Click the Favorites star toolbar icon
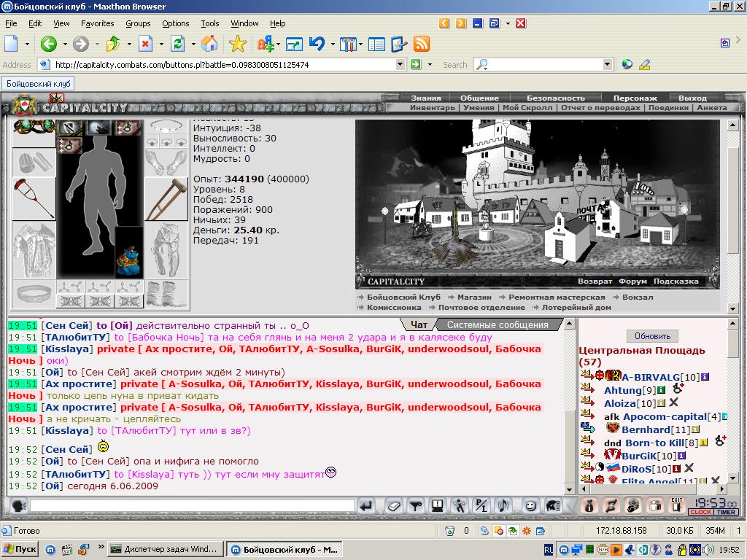This screenshot has height=560, width=747. coord(237,44)
